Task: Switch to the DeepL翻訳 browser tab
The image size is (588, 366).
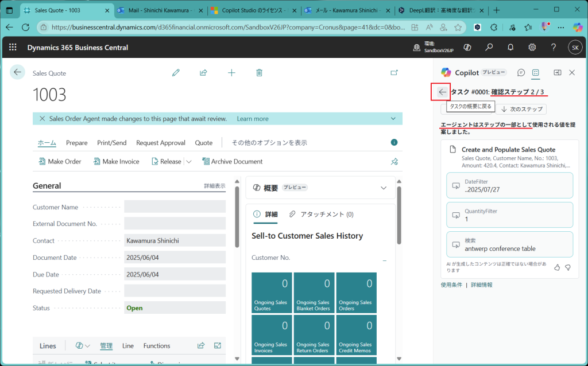Action: [x=441, y=10]
